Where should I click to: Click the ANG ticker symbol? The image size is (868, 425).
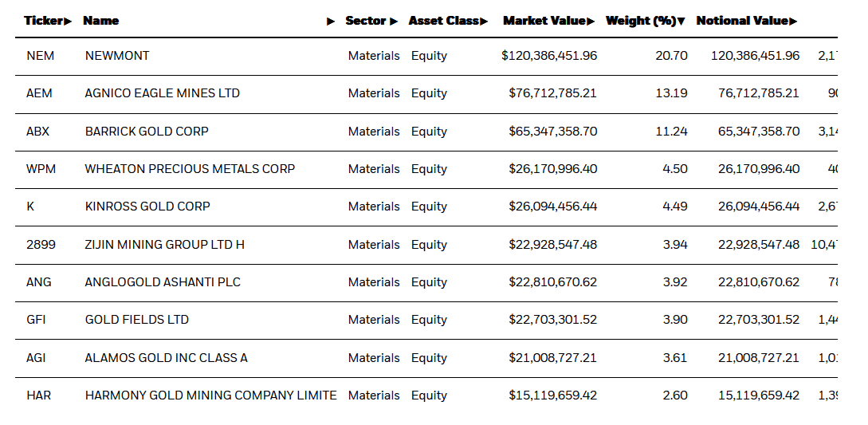pos(38,282)
